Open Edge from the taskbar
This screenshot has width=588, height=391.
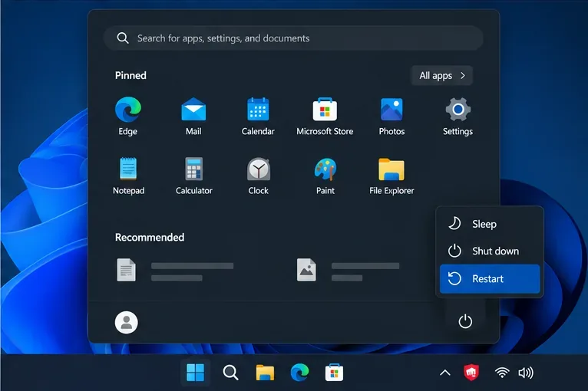tap(299, 373)
